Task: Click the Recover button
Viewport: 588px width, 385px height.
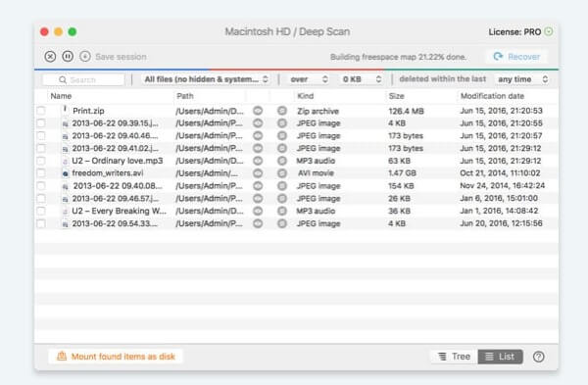Action: point(516,57)
